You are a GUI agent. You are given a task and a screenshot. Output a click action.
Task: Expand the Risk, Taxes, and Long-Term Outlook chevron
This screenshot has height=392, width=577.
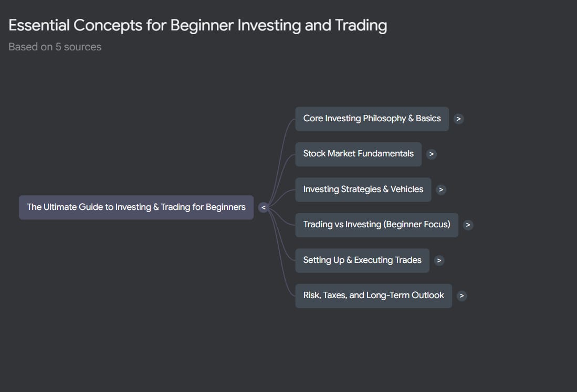pyautogui.click(x=461, y=295)
